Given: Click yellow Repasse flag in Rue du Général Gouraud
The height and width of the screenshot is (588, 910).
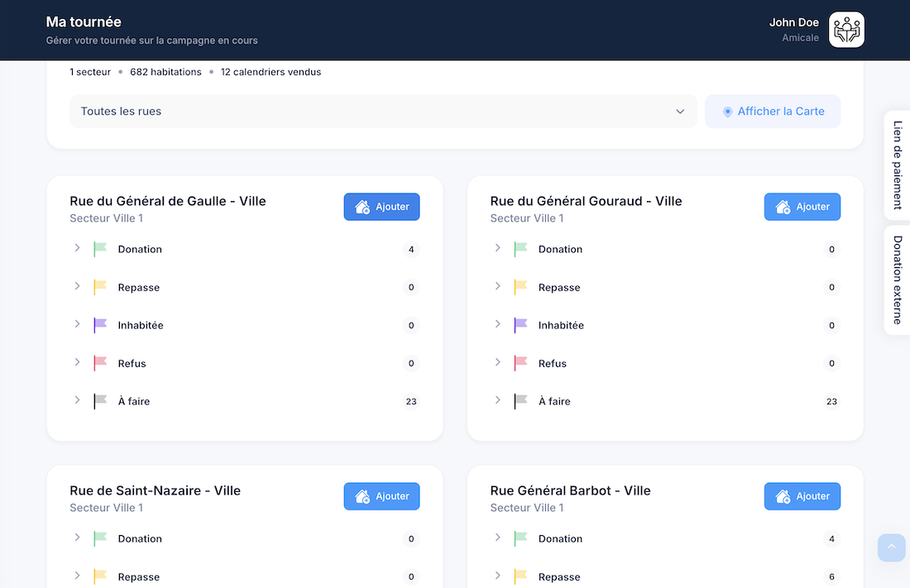Looking at the screenshot, I should (520, 287).
